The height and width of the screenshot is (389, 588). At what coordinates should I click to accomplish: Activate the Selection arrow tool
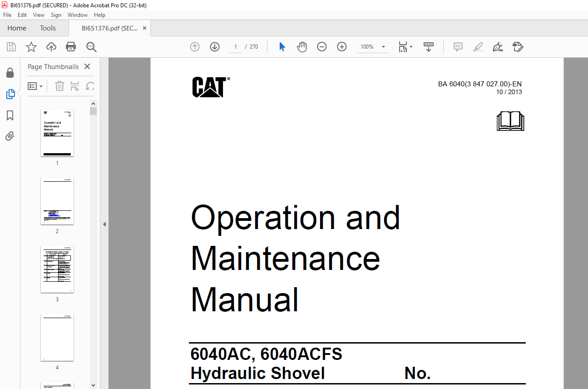click(282, 47)
